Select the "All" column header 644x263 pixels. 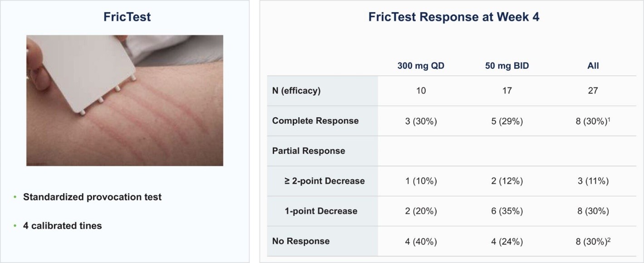tap(593, 66)
